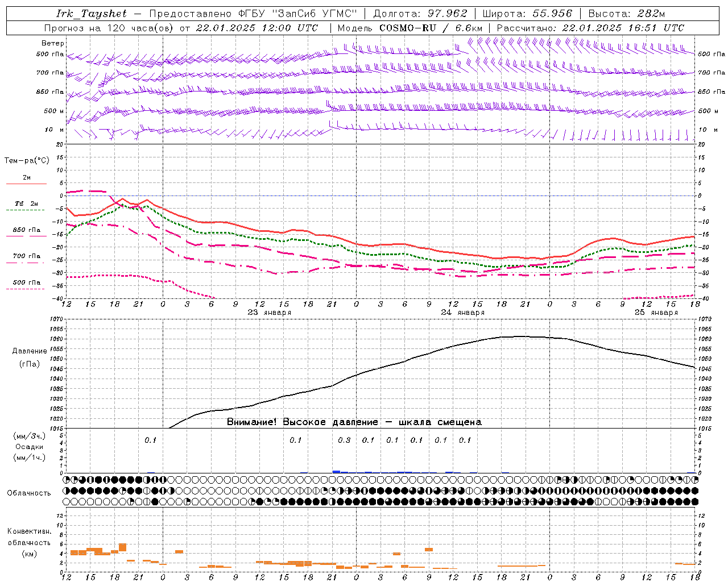Click the elevation text Высота: 282м

click(x=627, y=14)
